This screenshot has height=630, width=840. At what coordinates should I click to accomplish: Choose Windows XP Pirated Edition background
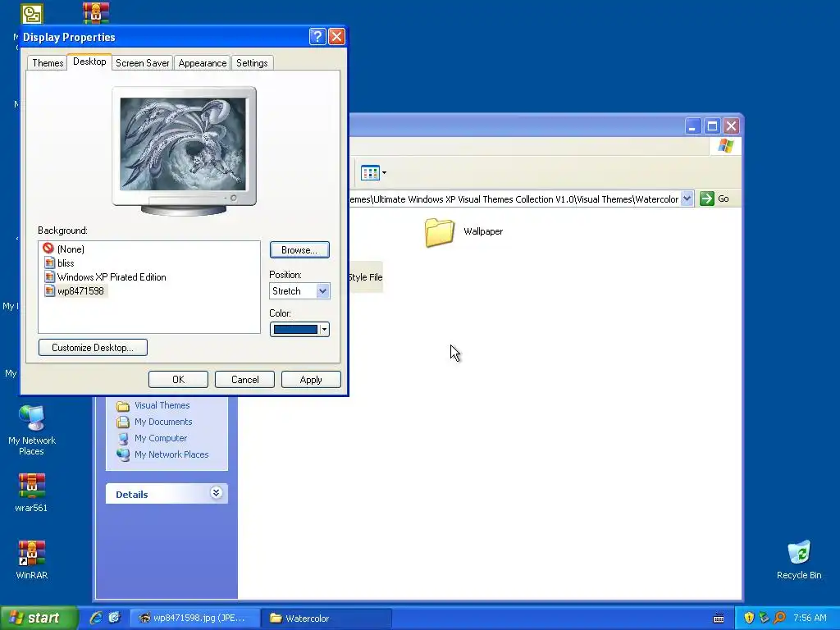pyautogui.click(x=112, y=277)
